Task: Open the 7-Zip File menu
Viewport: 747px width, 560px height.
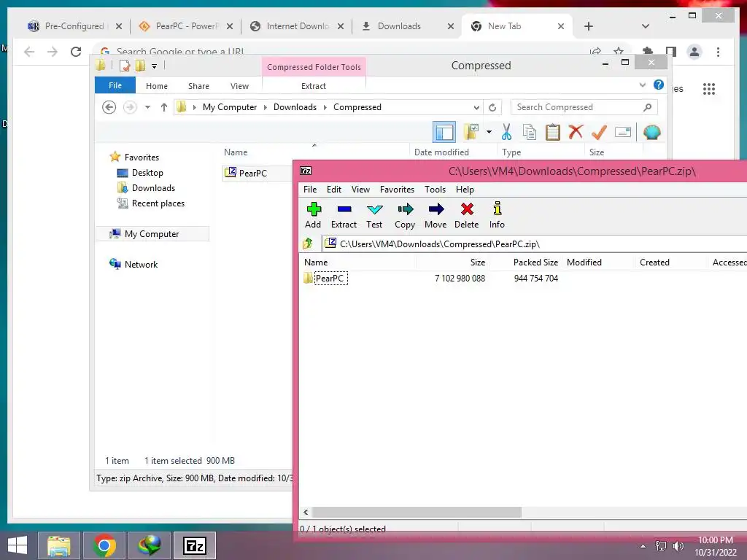Action: coord(310,190)
